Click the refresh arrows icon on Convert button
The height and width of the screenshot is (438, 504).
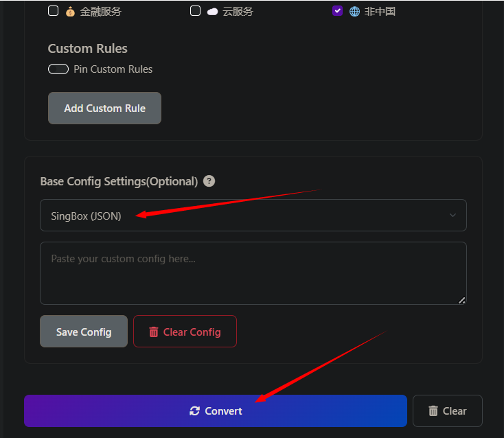coord(195,411)
